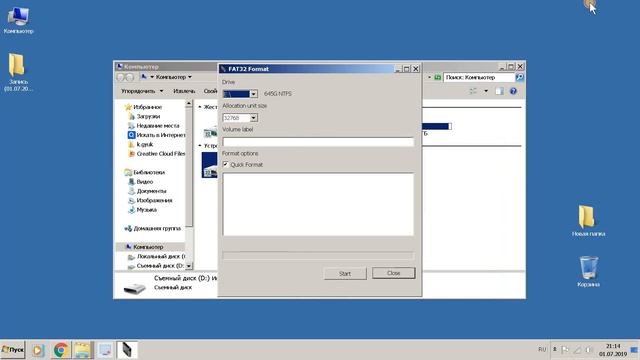Open the Пуск start button

tap(13, 350)
